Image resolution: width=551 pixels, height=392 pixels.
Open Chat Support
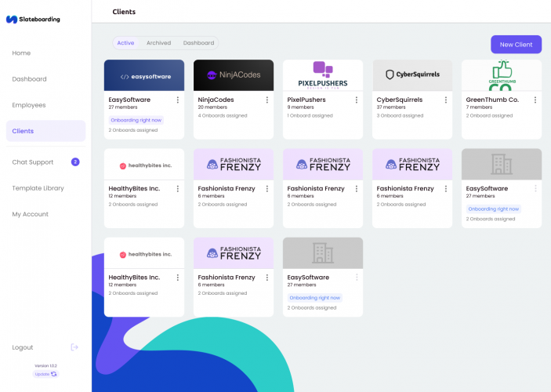(x=33, y=162)
